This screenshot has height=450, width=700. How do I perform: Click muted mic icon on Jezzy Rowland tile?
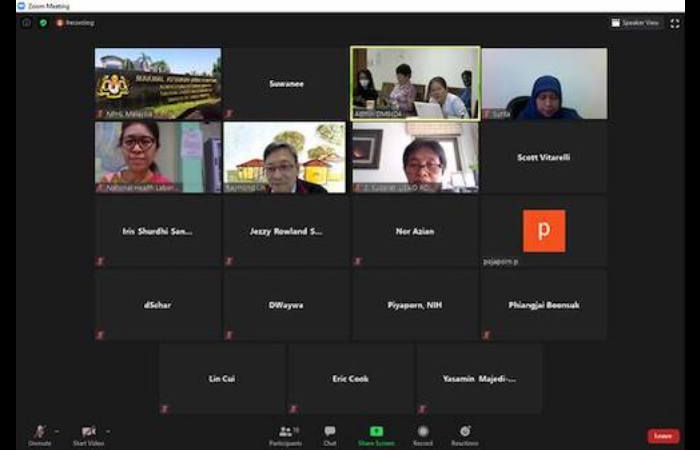pyautogui.click(x=229, y=262)
